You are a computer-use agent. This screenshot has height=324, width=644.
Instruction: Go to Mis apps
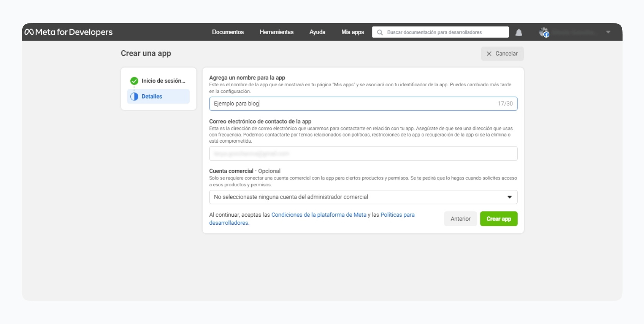point(352,32)
